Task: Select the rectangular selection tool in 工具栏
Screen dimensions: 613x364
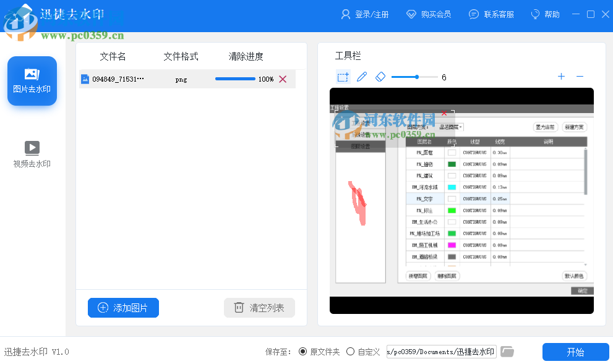Action: pos(343,77)
